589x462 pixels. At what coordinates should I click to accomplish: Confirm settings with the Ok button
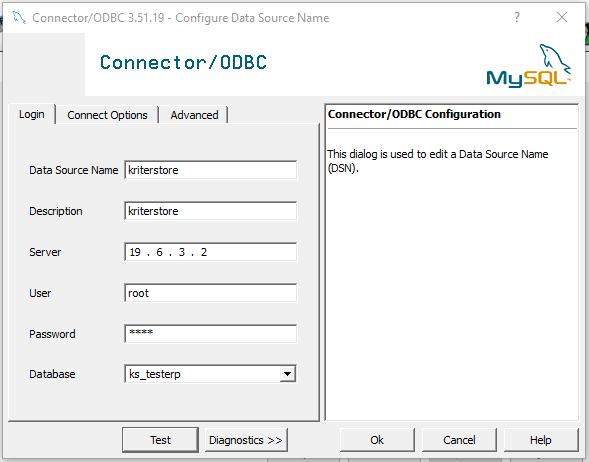377,440
